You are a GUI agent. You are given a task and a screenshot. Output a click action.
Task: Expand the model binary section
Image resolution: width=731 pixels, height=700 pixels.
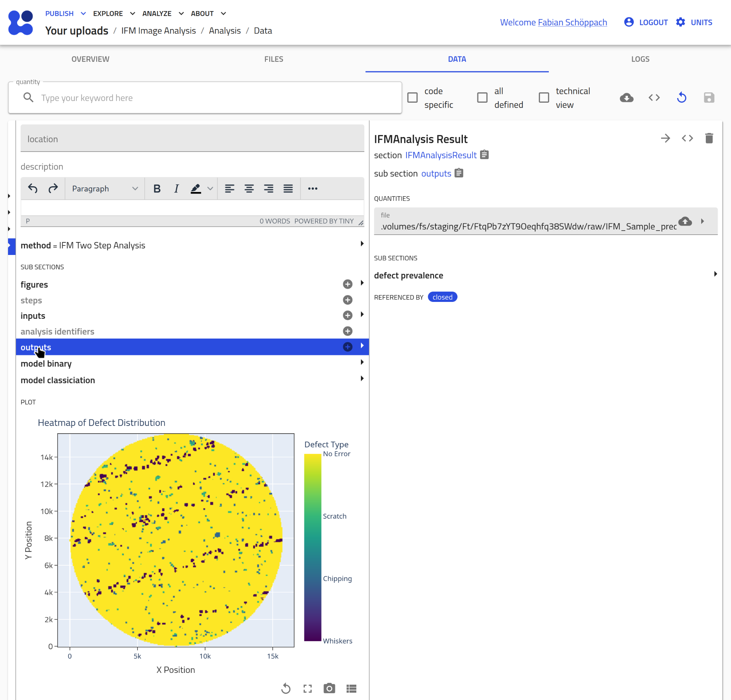click(x=362, y=363)
